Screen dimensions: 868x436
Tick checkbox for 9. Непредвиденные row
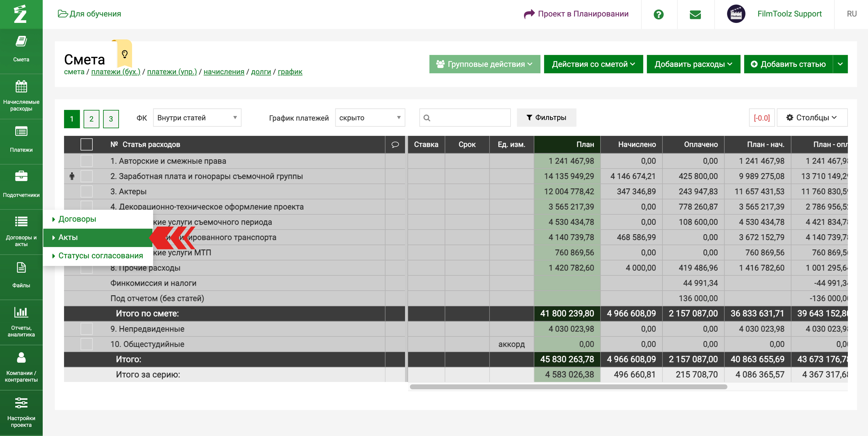[86, 329]
